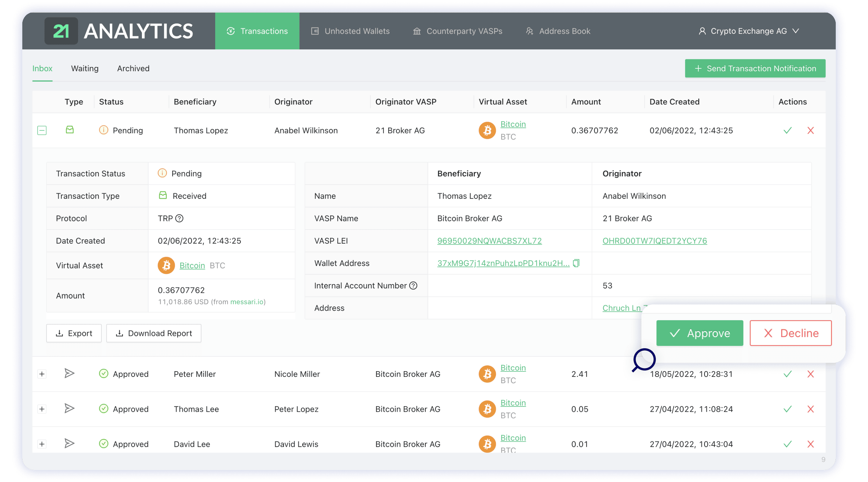Select the Archived tab
Screen dimensions: 868x482
134,68
